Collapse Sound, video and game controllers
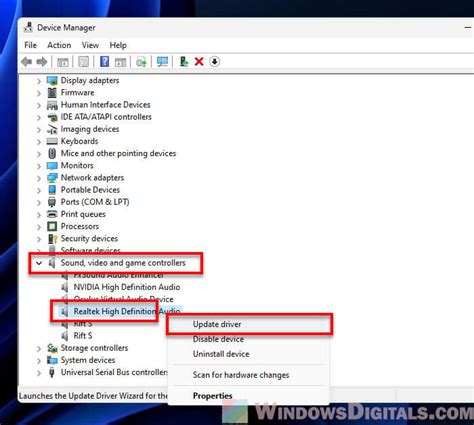The image size is (474, 425). pos(39,263)
